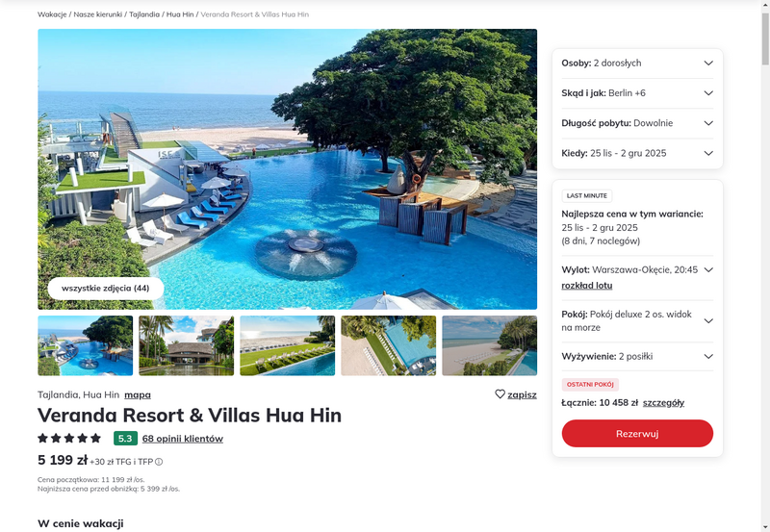770x532 pixels.
Task: Go to Tajlandia in the breadcrumb
Action: [144, 14]
